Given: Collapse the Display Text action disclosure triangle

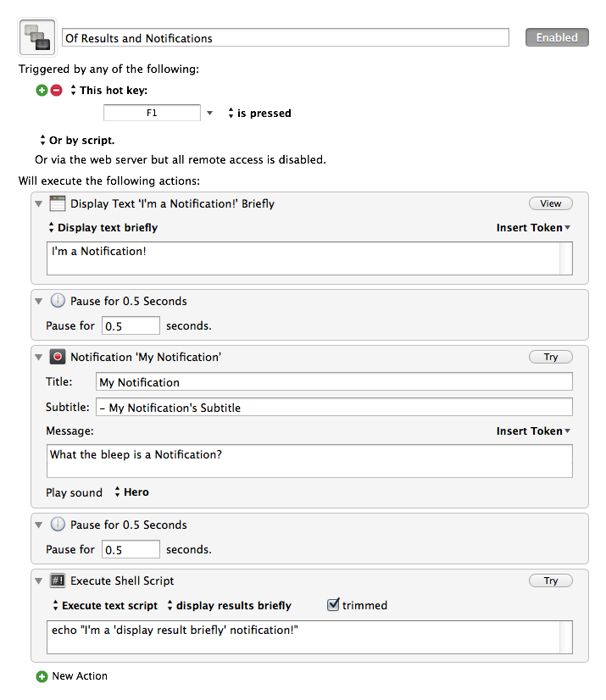Looking at the screenshot, I should click(39, 204).
